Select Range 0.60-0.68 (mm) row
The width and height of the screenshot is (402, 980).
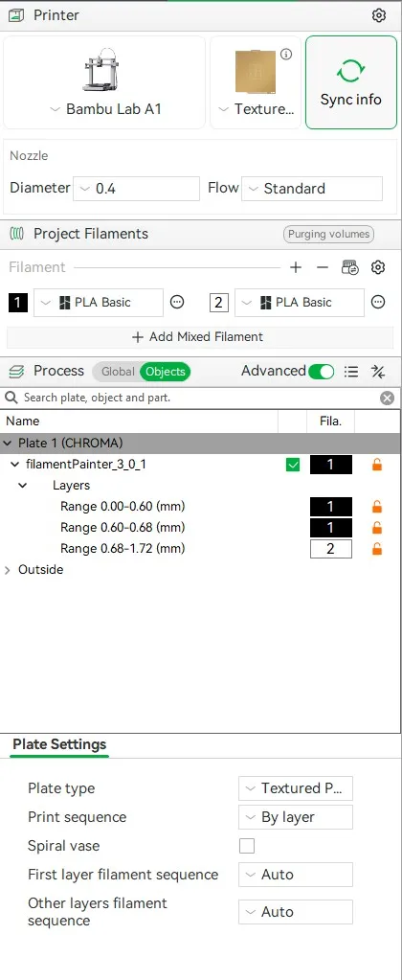click(x=123, y=528)
